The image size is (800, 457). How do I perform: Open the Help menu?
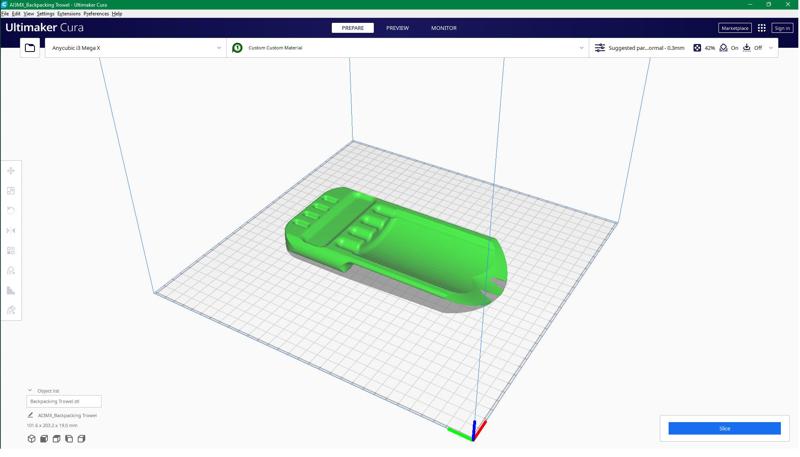tap(117, 14)
